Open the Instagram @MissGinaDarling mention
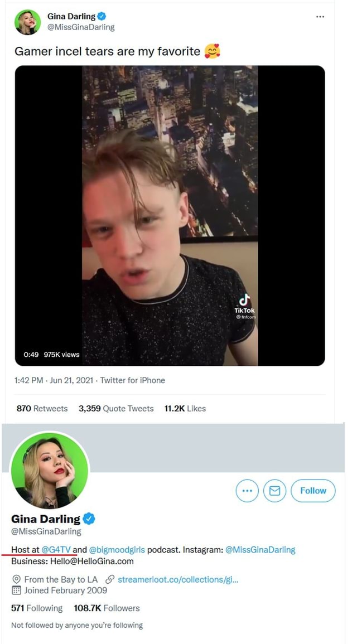 pos(260,550)
